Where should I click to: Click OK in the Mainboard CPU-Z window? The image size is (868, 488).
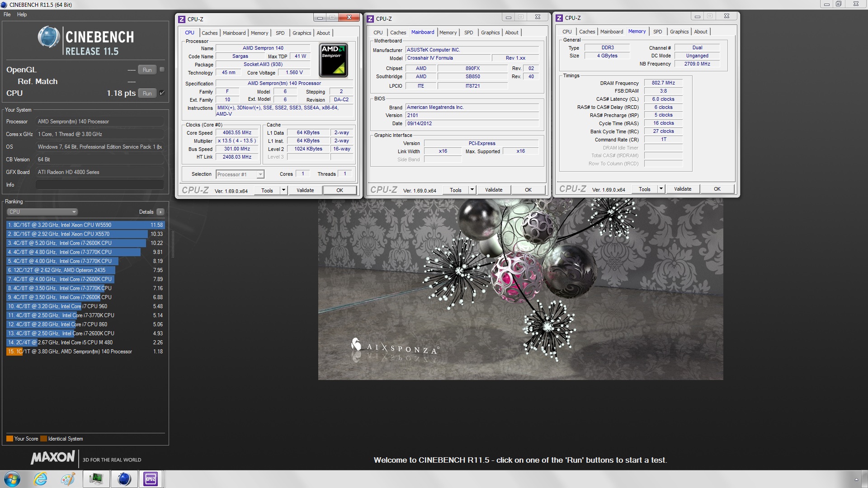528,190
